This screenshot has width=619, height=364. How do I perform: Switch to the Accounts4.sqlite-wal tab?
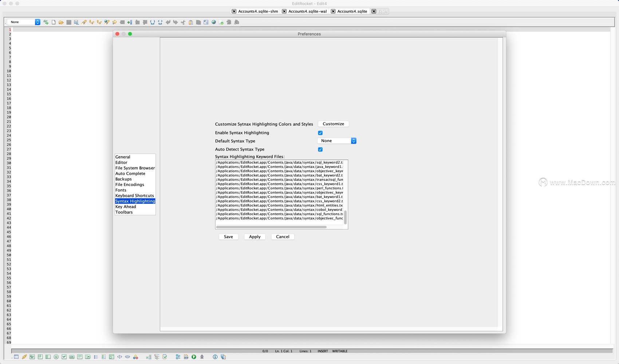click(307, 11)
